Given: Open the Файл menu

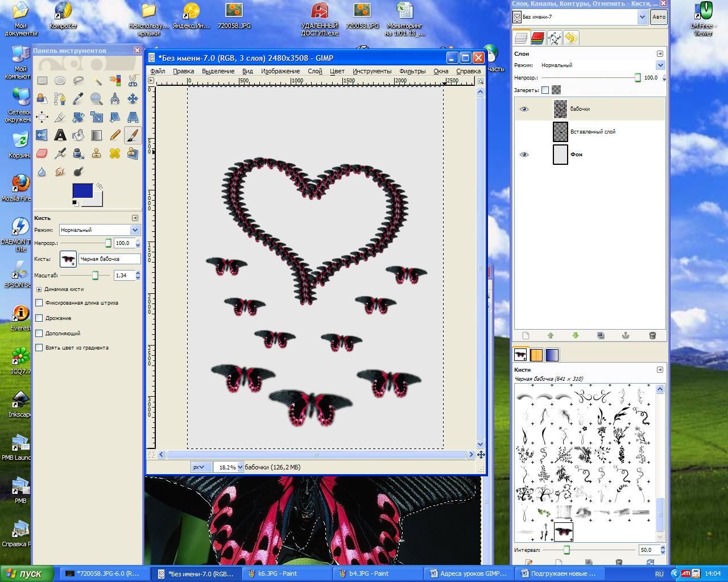Looking at the screenshot, I should click(158, 71).
